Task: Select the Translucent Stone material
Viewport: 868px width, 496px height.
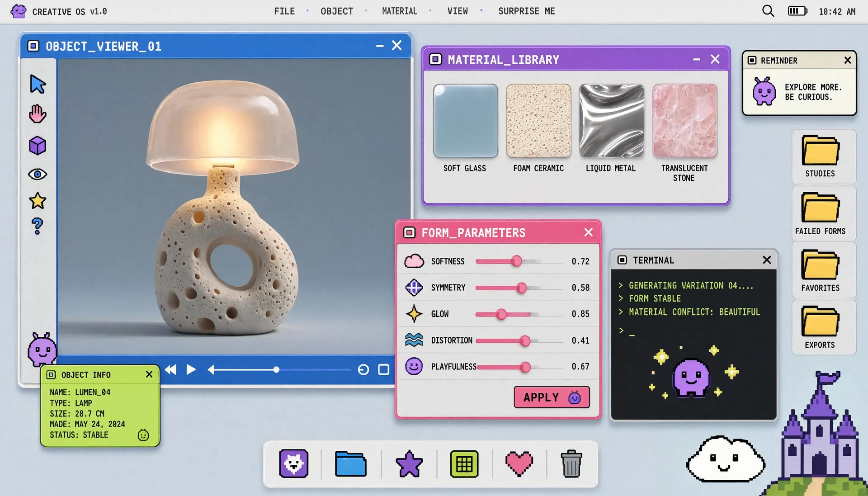Action: [x=685, y=121]
